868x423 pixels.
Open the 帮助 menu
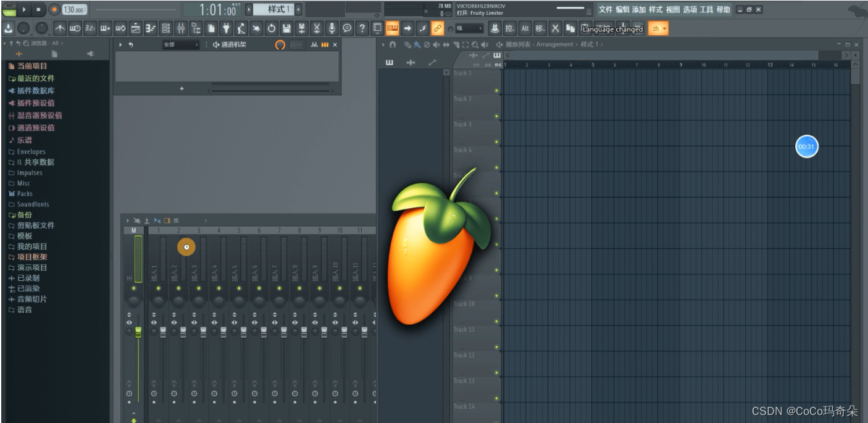coord(723,9)
